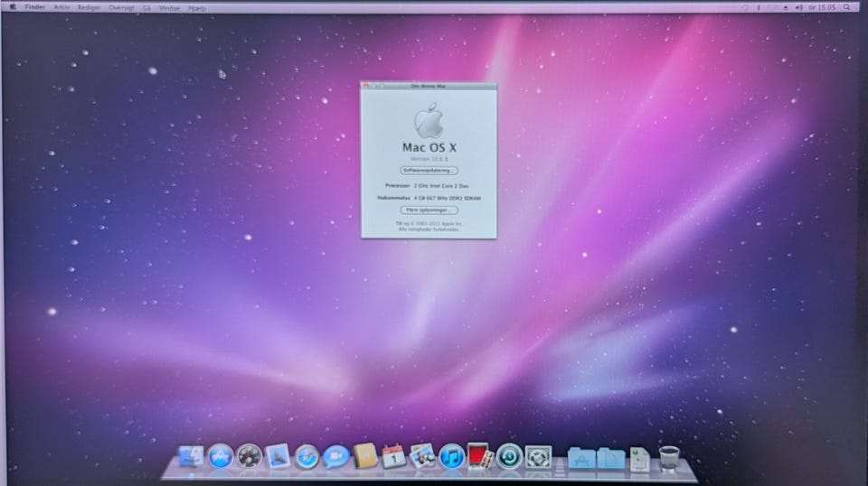Open System Preferences from the Dock
Screen dimensions: 868x486
point(539,457)
